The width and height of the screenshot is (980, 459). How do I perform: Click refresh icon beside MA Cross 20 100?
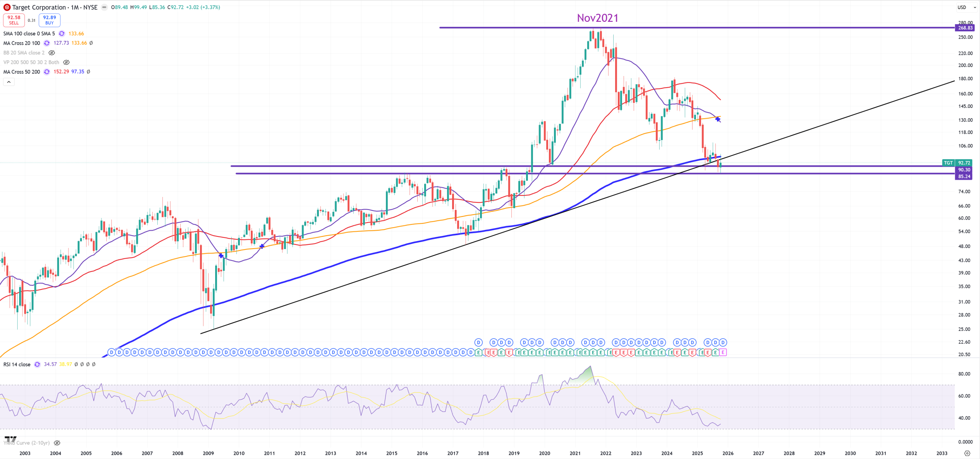[x=47, y=43]
